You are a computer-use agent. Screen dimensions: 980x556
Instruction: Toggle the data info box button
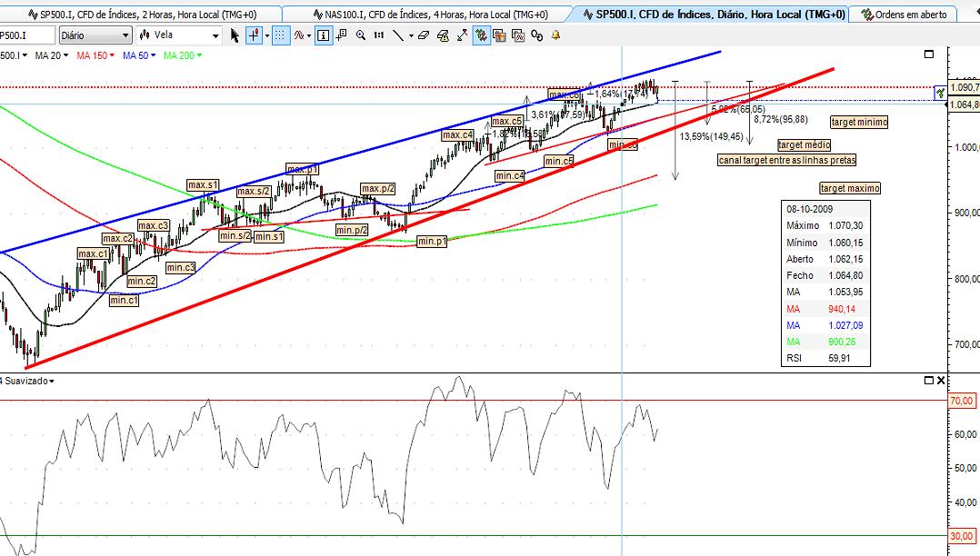tap(323, 35)
